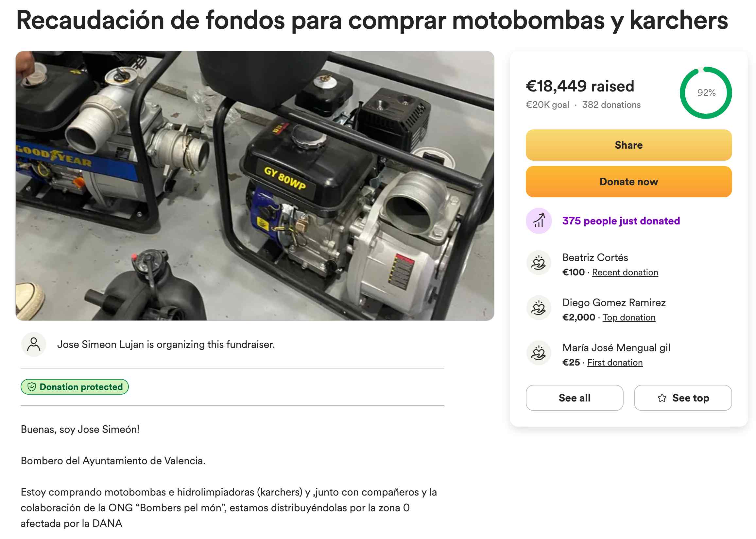
Task: Click the trending chart icon beside 375 people
Action: [x=539, y=221]
